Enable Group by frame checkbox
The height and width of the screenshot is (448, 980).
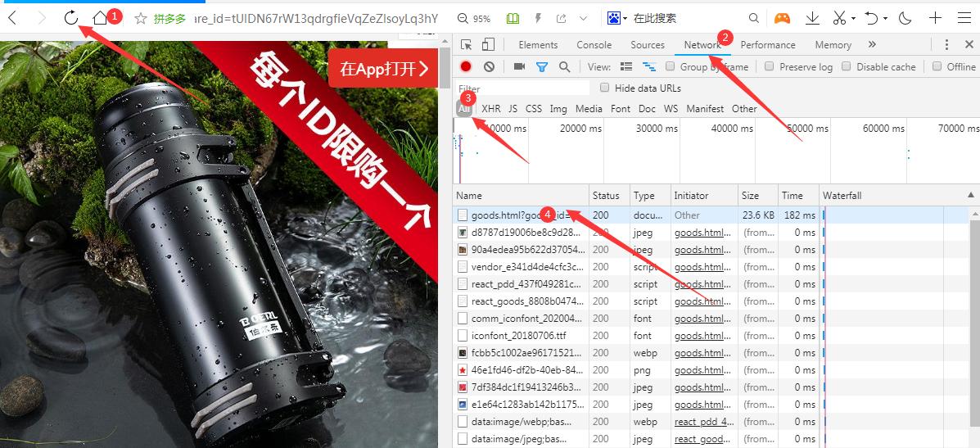coord(670,66)
